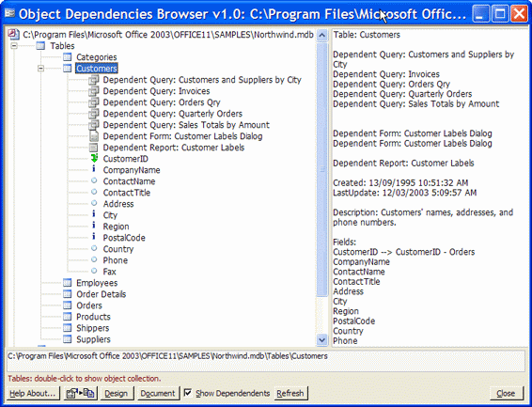Click the Products table icon
This screenshot has height=407, width=532.
click(x=68, y=317)
